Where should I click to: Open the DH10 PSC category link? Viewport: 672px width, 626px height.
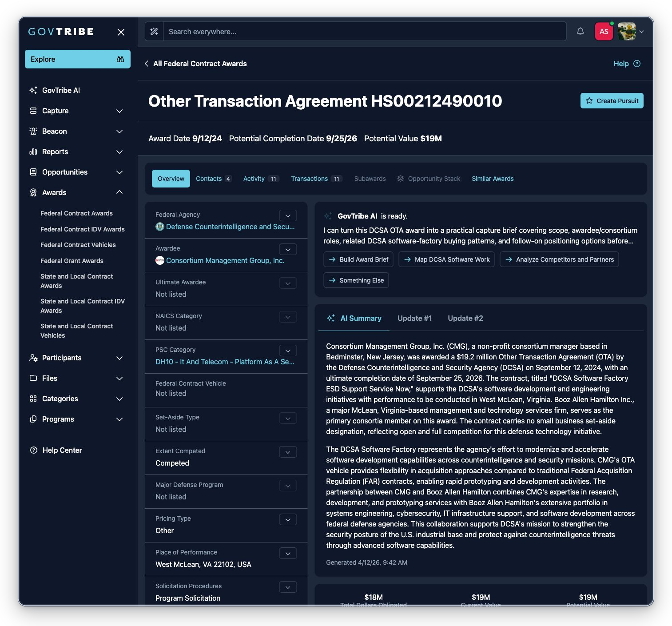225,362
